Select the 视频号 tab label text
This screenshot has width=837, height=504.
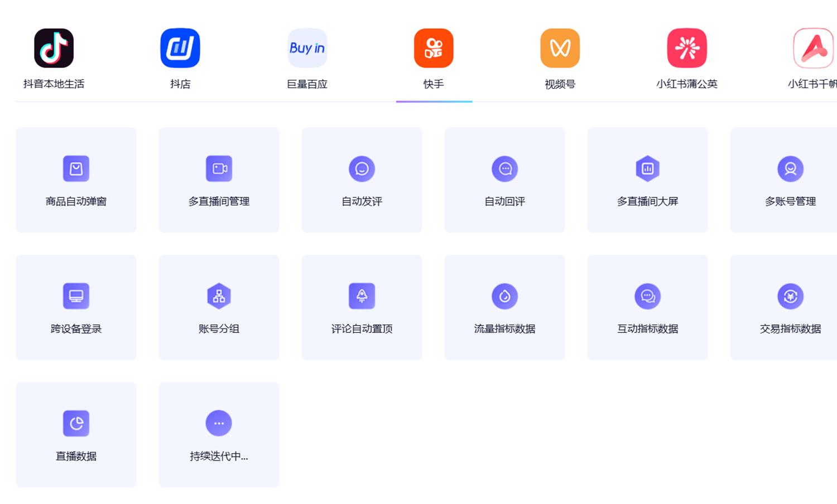560,84
